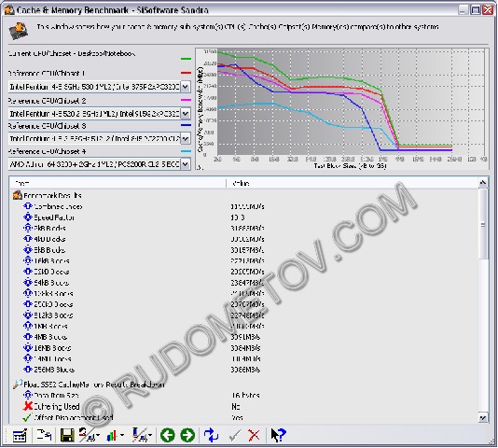Click the context help cursor icon
The height and width of the screenshot is (448, 498).
[x=278, y=435]
